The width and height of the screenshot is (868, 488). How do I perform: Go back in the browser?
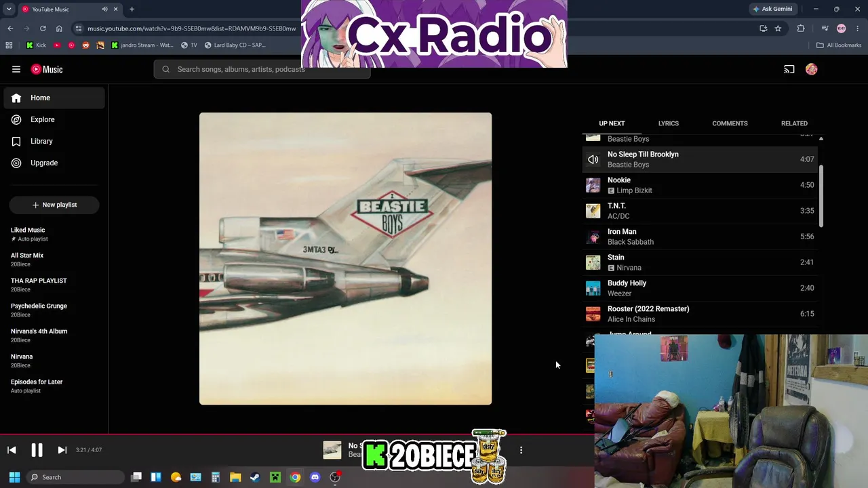click(x=10, y=28)
